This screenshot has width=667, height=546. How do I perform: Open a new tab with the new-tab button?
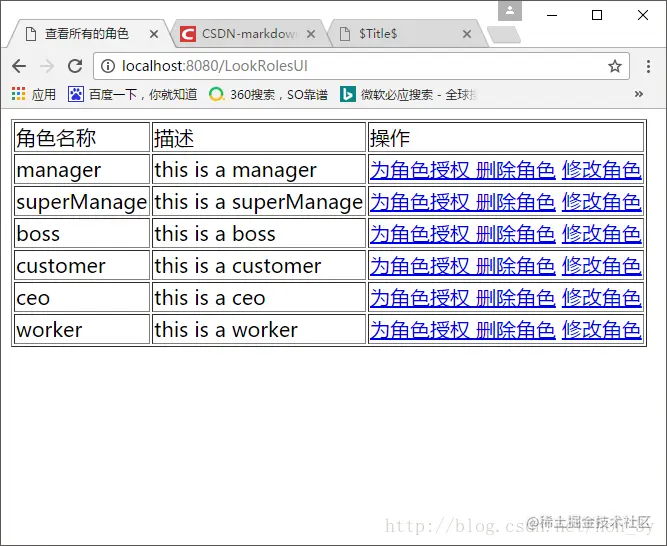pos(504,34)
